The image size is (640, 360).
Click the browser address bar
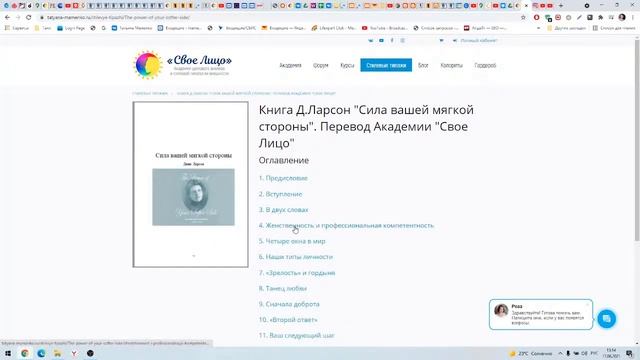(278, 18)
